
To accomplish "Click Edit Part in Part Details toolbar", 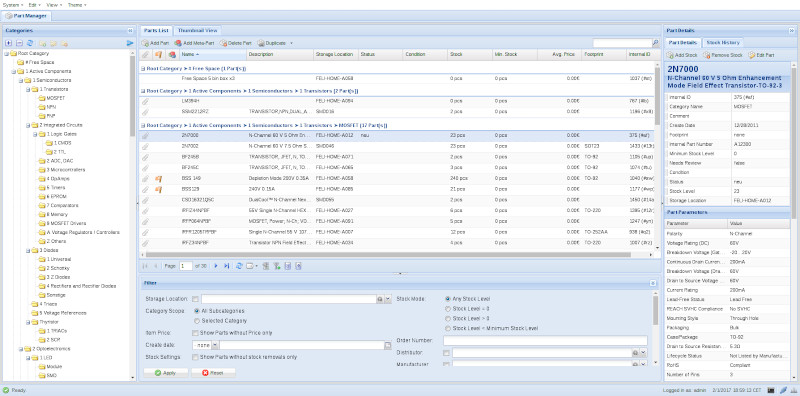I will pyautogui.click(x=761, y=55).
